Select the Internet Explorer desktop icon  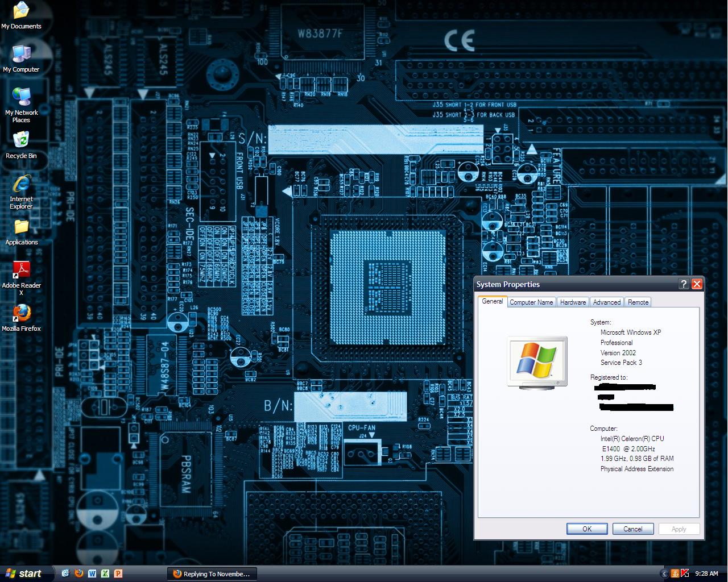click(21, 192)
